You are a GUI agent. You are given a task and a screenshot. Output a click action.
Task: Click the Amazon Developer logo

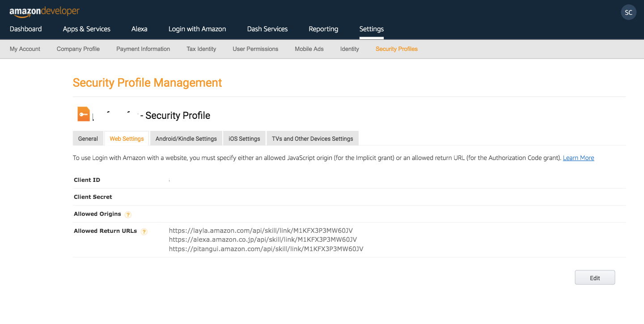[44, 12]
